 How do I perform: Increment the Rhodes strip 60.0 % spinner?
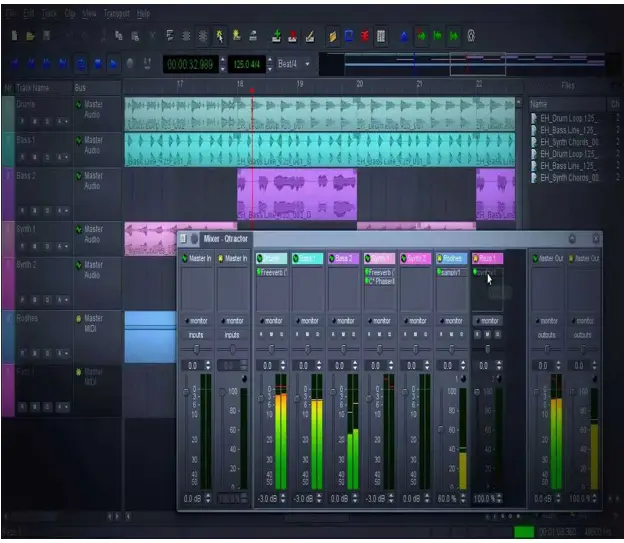click(464, 495)
